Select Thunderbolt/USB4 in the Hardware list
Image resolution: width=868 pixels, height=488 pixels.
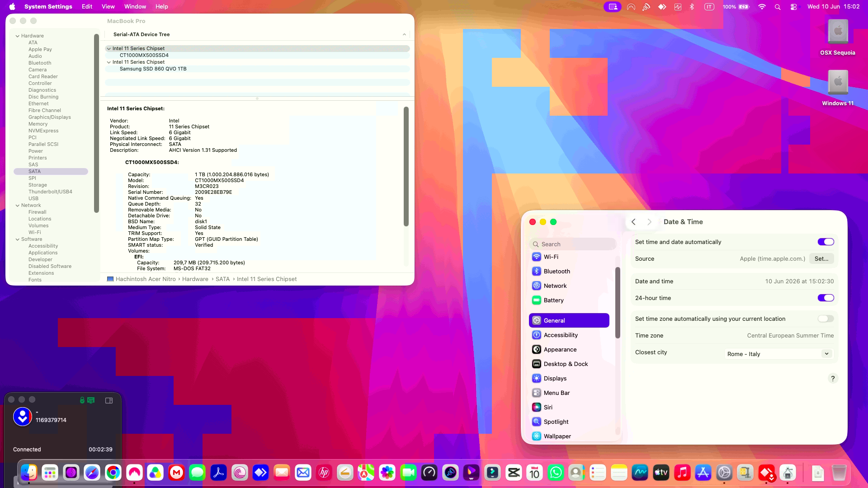point(50,192)
